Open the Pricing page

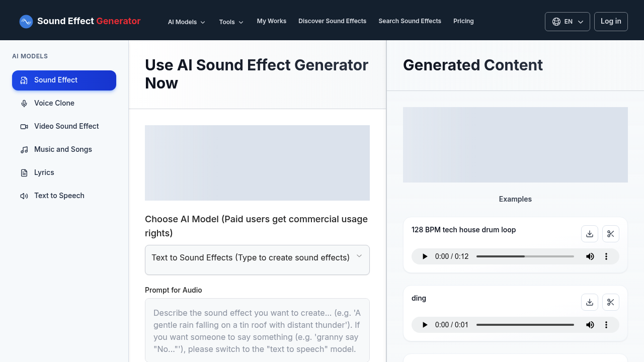(x=463, y=21)
